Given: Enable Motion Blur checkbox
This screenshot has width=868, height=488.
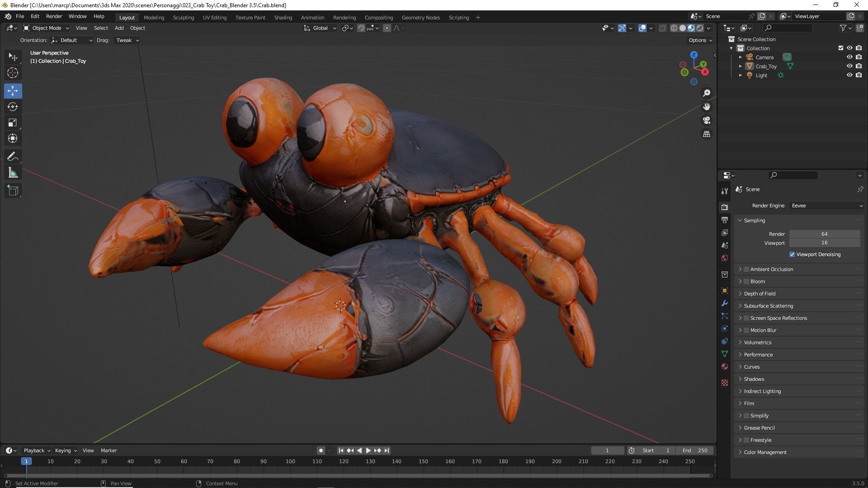Looking at the screenshot, I should click(746, 330).
